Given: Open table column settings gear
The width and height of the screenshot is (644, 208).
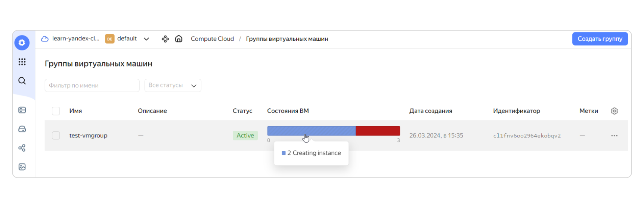Looking at the screenshot, I should point(614,111).
